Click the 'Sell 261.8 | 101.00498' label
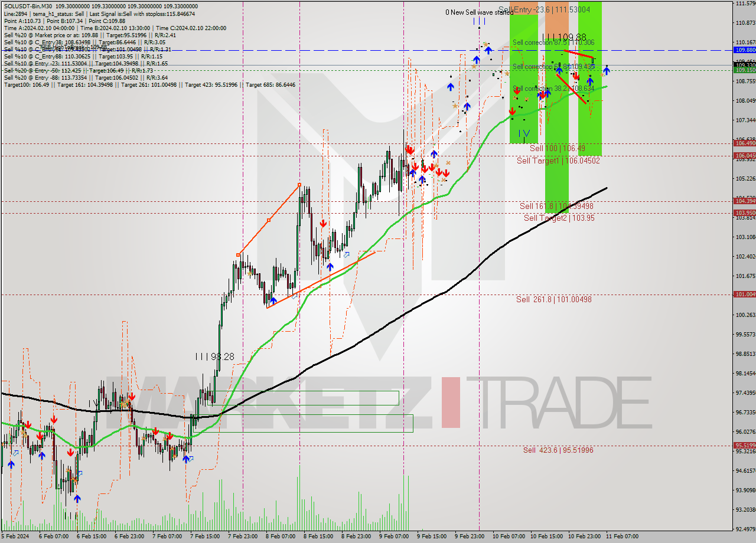The width and height of the screenshot is (756, 543). click(554, 299)
